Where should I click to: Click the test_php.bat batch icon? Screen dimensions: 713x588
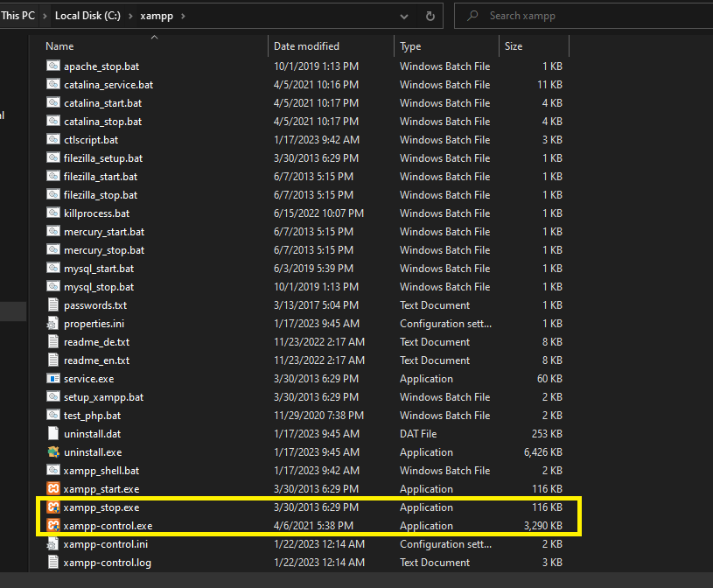pyautogui.click(x=53, y=416)
